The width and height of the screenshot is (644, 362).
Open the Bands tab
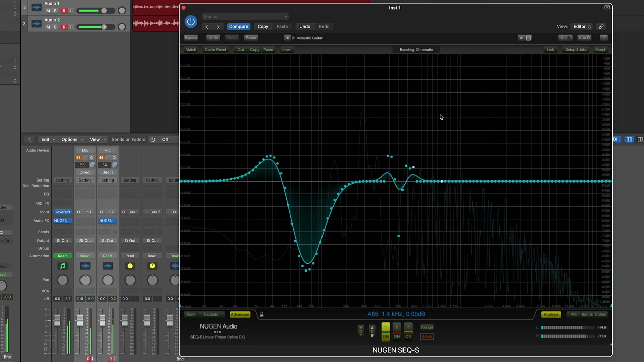(587, 314)
